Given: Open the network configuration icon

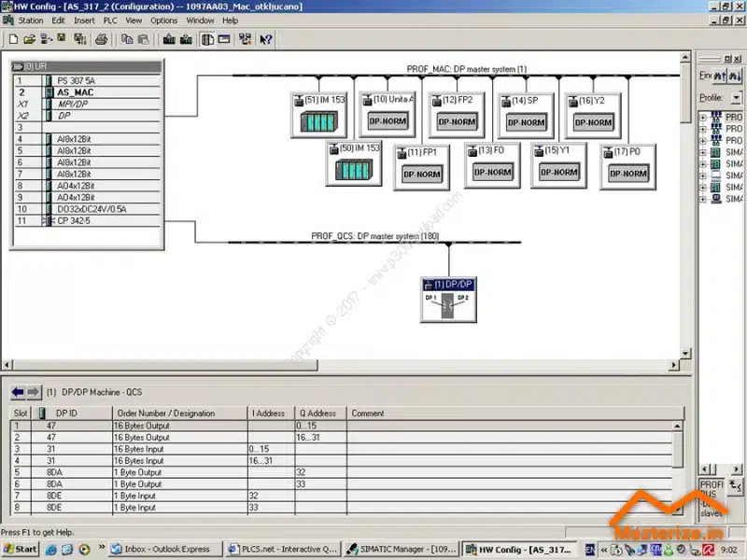Looking at the screenshot, I should pos(244,38).
